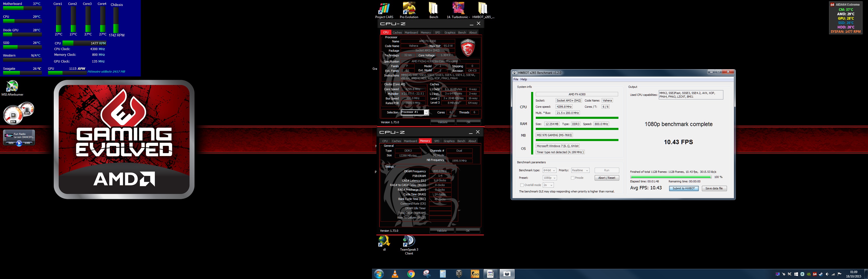
Task: Play the Fun Radio widget
Action: [x=19, y=143]
